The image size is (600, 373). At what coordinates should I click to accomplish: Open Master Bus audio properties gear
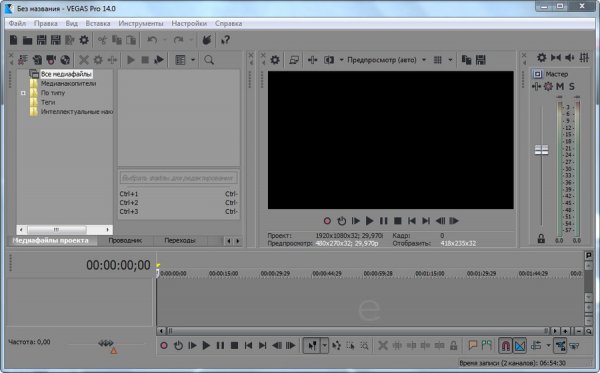coord(541,58)
